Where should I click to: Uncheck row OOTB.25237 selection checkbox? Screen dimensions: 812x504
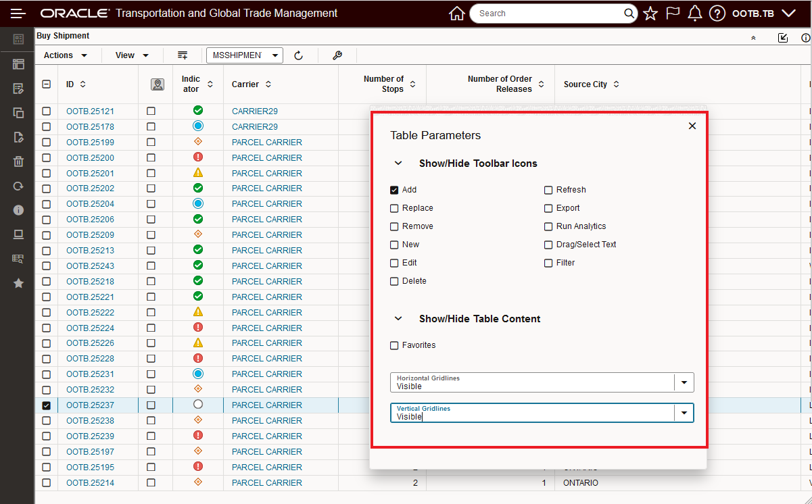pos(46,405)
